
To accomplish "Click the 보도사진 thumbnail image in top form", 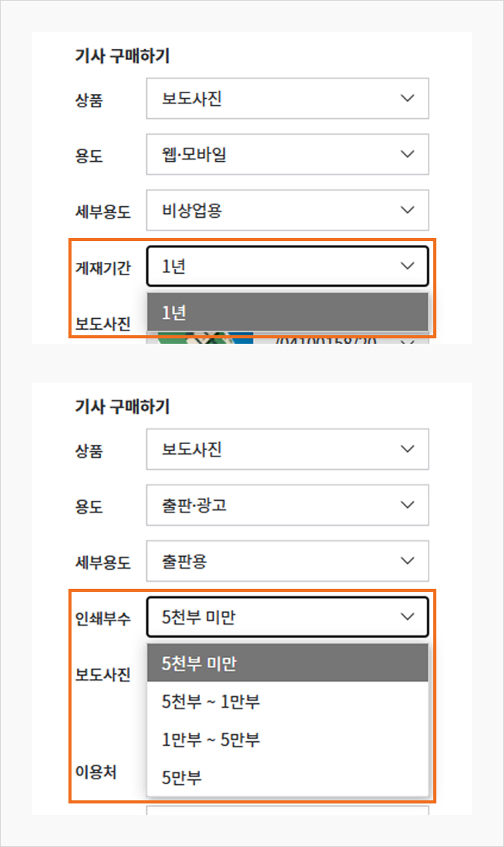I will click(205, 338).
